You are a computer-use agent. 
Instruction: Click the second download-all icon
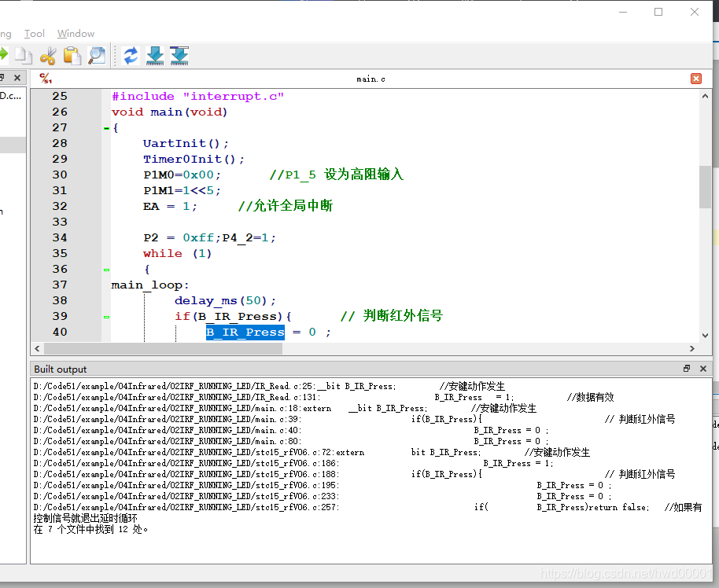(x=179, y=56)
